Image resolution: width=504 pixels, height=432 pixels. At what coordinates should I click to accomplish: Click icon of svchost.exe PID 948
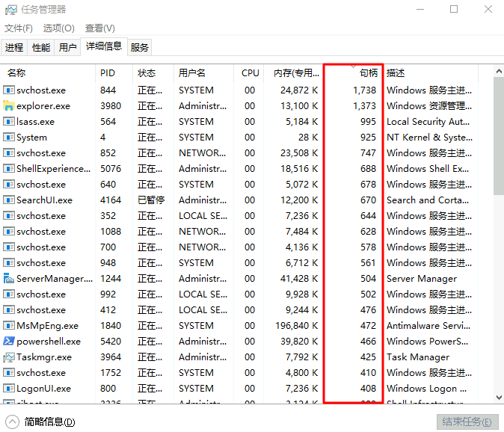point(9,263)
